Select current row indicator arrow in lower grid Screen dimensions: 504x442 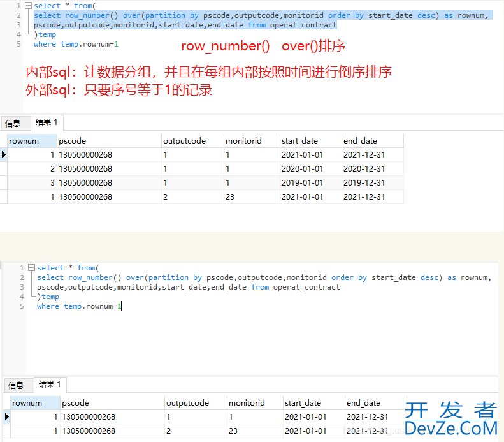(7, 417)
